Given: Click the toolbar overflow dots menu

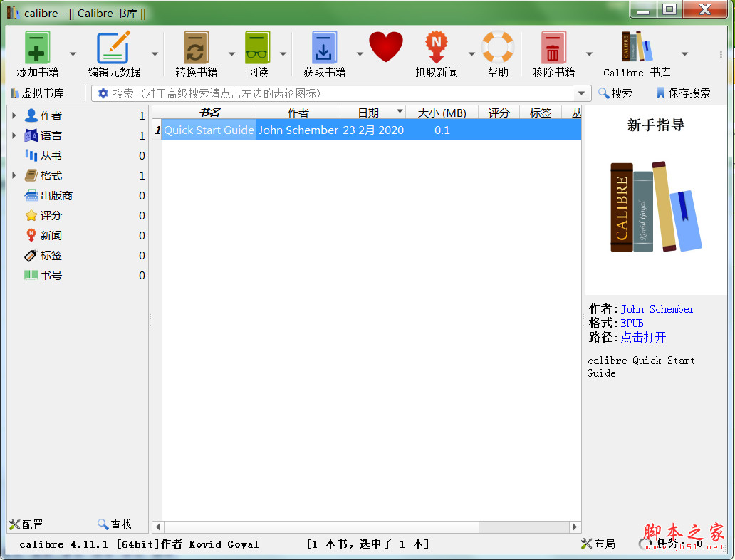Looking at the screenshot, I should point(721,54).
